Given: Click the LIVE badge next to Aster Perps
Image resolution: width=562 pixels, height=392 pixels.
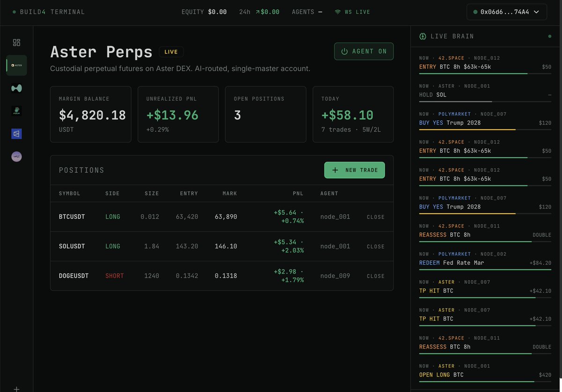Looking at the screenshot, I should pos(171,52).
